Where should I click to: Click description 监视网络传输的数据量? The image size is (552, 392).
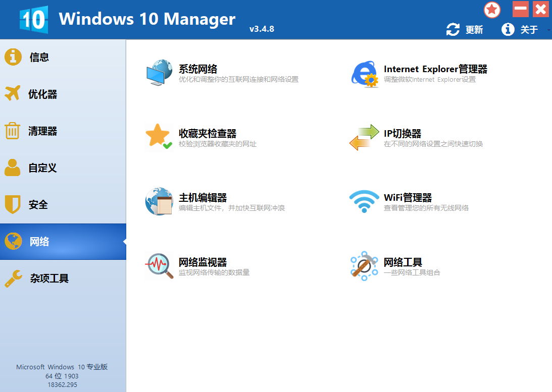click(x=214, y=272)
